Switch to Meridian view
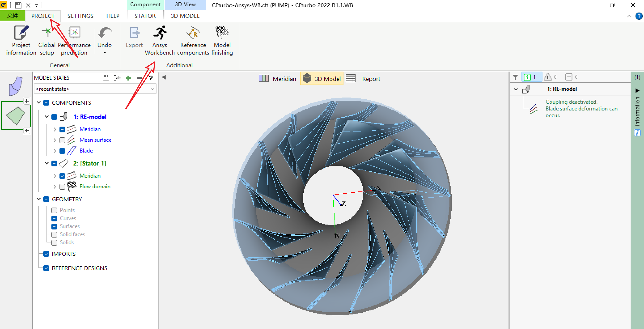The height and width of the screenshot is (329, 644). [x=278, y=79]
